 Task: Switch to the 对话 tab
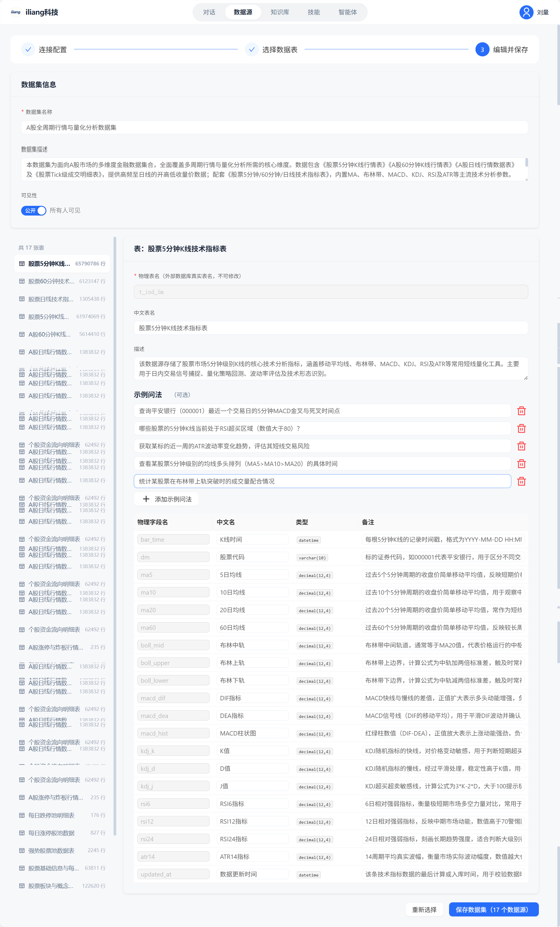[x=209, y=12]
